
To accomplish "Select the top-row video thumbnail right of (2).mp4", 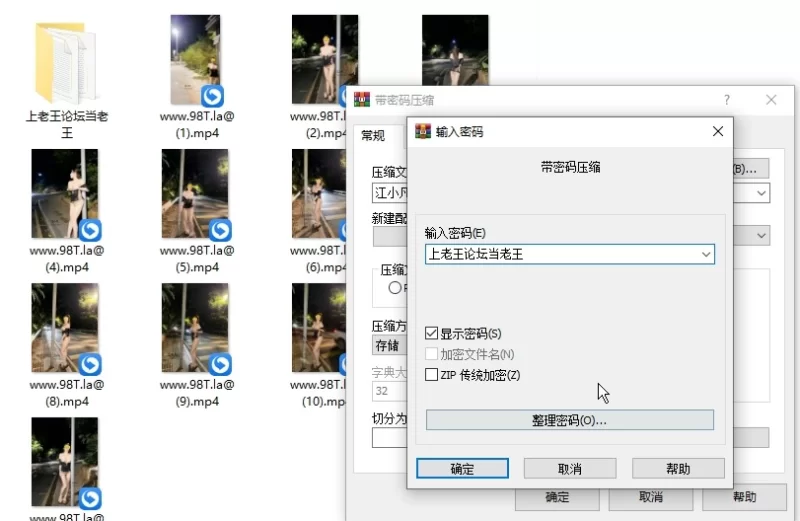I will tap(455, 50).
